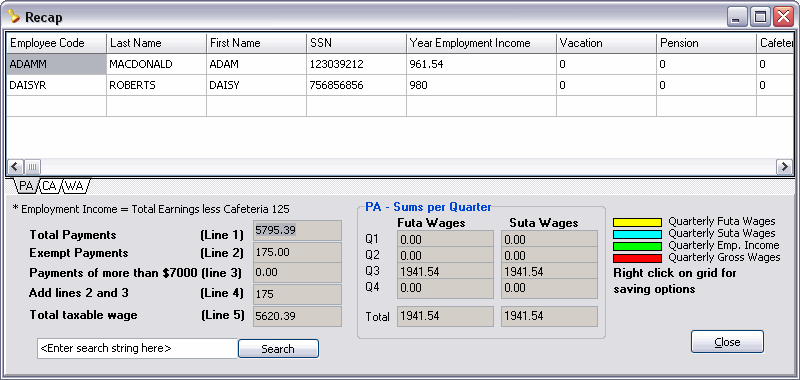Viewport: 800px width, 380px height.
Task: Select the DAISY first name cell
Action: 257,85
